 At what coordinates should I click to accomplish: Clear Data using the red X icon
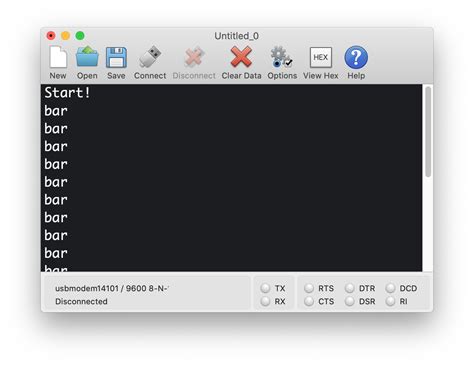[241, 57]
